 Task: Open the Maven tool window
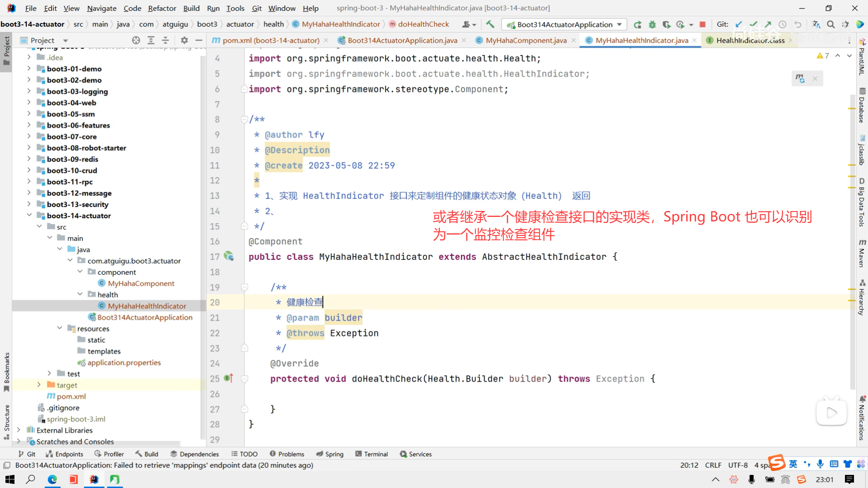pyautogui.click(x=862, y=253)
